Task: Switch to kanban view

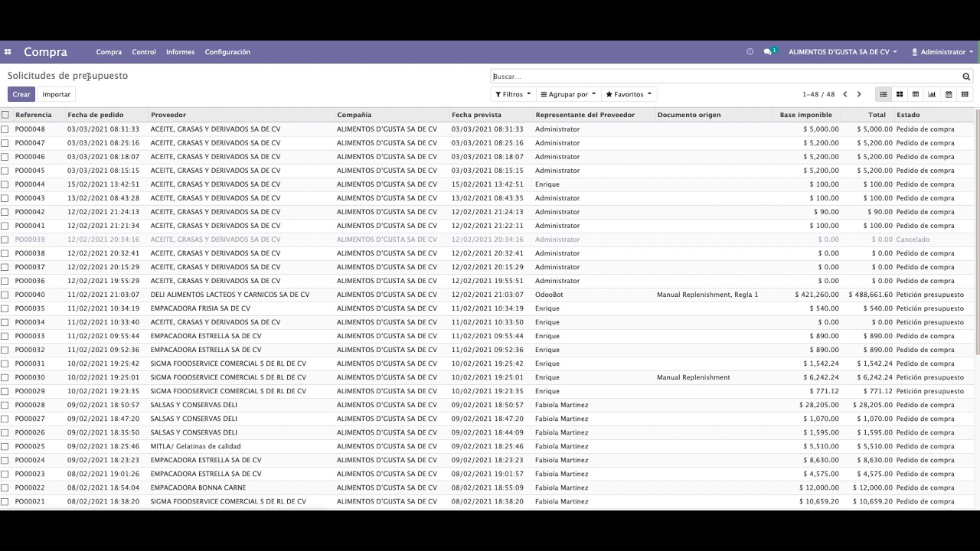Action: click(900, 94)
